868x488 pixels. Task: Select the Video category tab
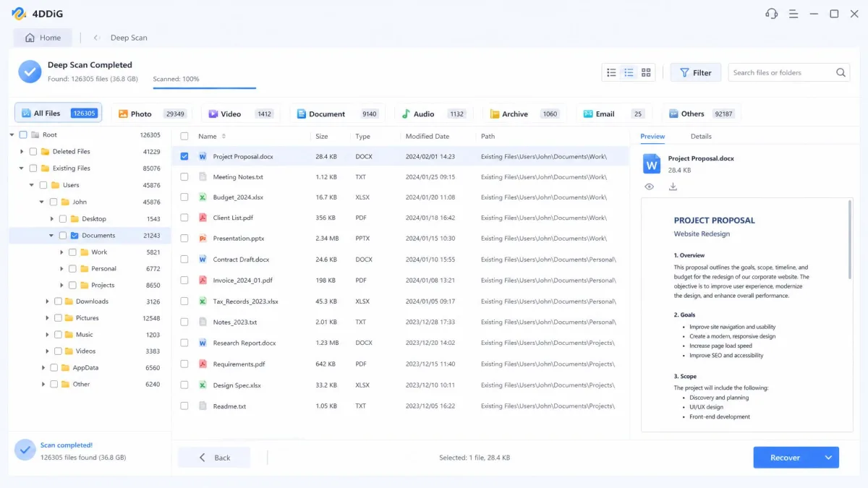242,114
